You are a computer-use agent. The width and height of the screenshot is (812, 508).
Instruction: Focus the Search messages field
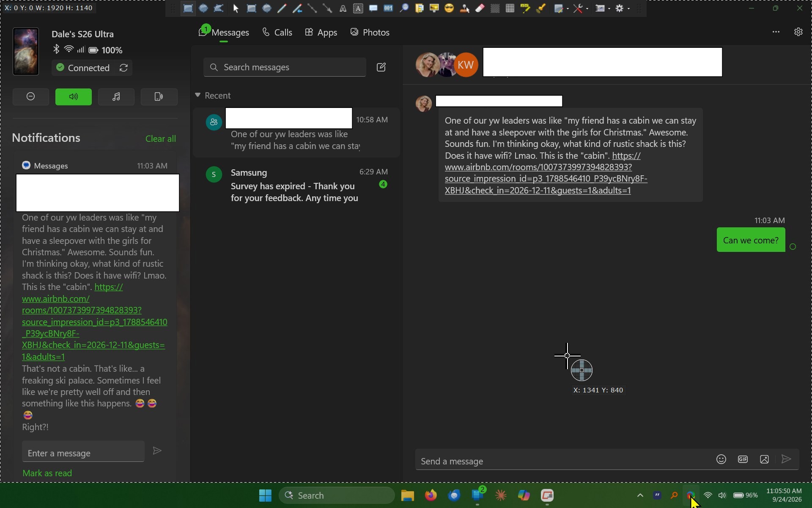pos(285,67)
